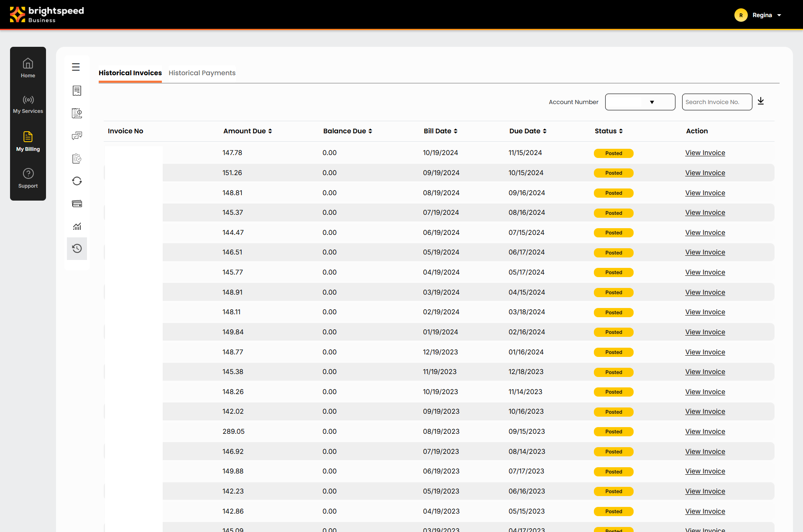Select the history clock icon
This screenshot has width=803, height=532.
point(77,249)
